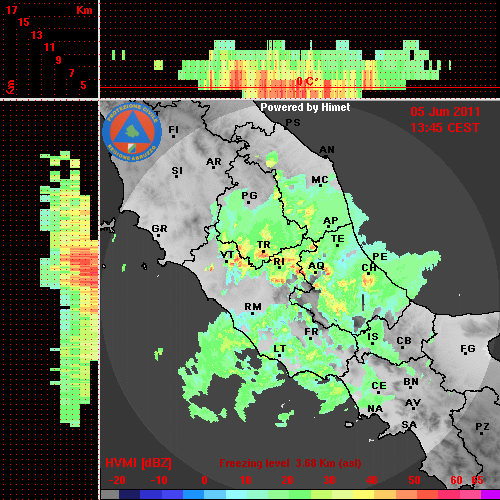
Task: Select the NA city label
Action: (x=375, y=408)
